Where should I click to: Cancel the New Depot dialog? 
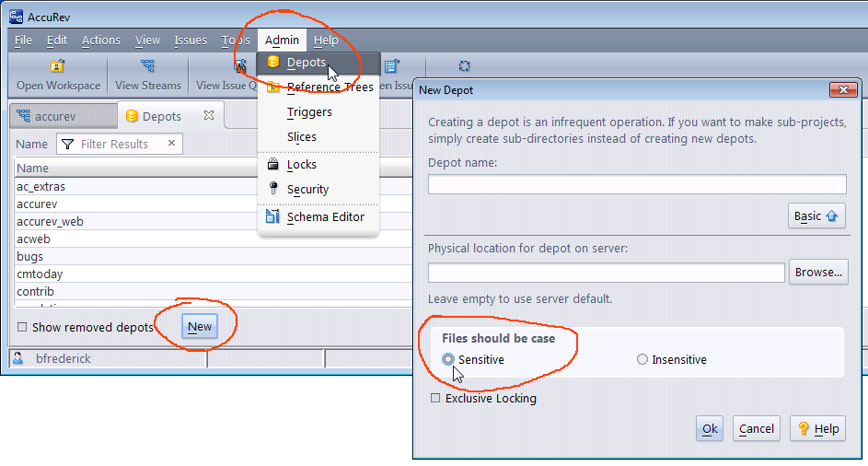click(x=757, y=429)
